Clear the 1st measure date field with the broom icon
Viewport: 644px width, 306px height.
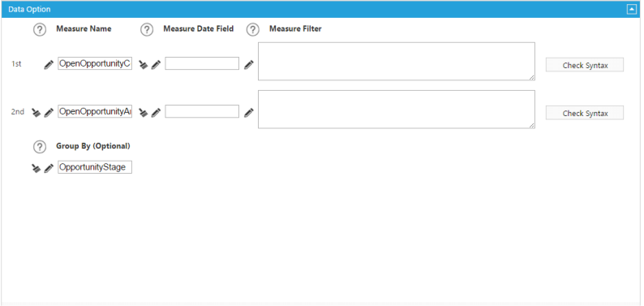143,64
